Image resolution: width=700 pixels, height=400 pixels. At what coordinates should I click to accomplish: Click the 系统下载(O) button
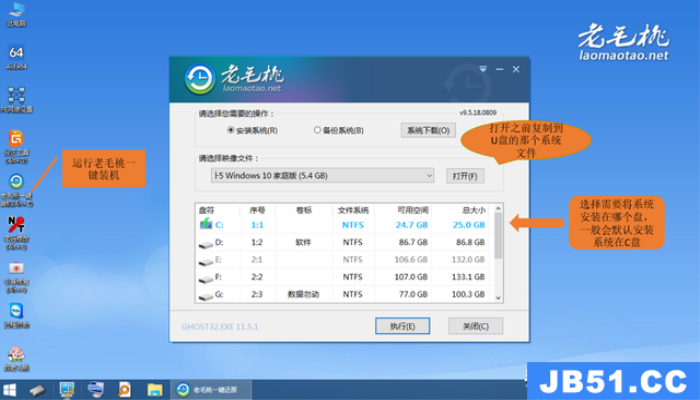coord(428,130)
